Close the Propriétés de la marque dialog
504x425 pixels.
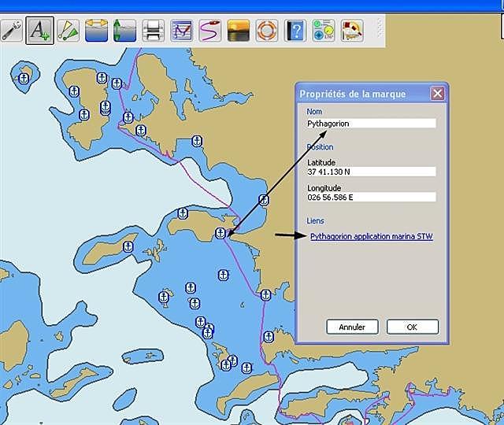[x=437, y=94]
